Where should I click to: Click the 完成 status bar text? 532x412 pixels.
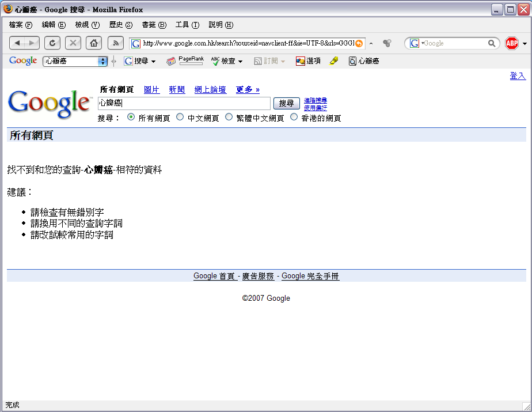pyautogui.click(x=12, y=405)
